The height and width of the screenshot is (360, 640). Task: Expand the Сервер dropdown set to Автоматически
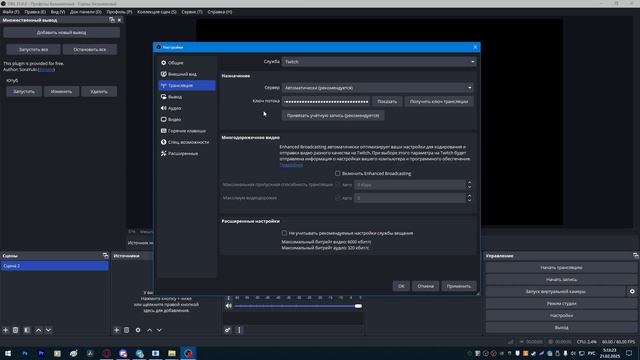(377, 88)
